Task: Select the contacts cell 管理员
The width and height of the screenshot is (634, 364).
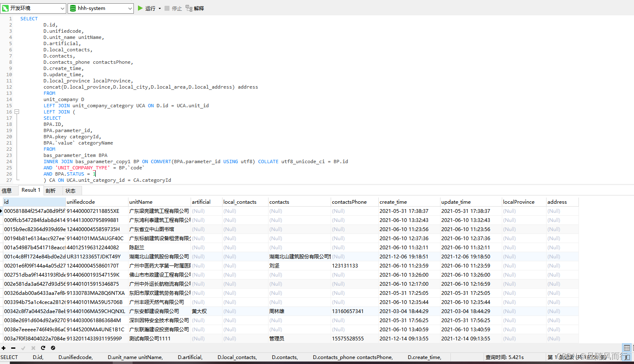Action: [300, 339]
